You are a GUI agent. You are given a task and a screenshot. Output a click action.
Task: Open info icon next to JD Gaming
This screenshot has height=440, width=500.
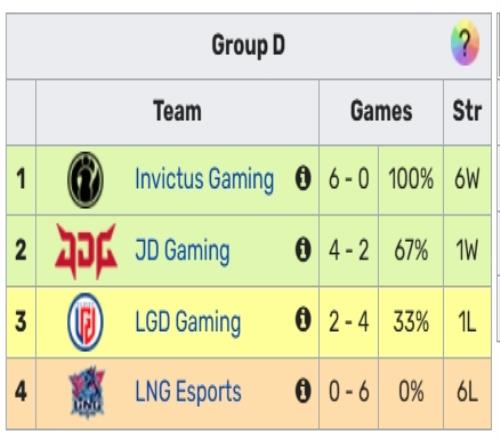(x=303, y=250)
